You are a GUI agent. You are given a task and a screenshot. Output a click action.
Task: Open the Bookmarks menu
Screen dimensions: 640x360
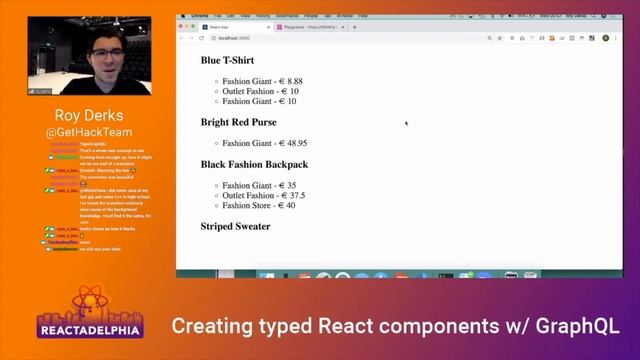click(287, 16)
